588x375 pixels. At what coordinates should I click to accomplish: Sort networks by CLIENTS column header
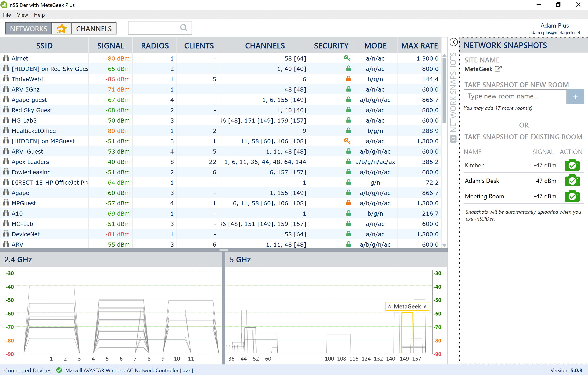pyautogui.click(x=199, y=46)
